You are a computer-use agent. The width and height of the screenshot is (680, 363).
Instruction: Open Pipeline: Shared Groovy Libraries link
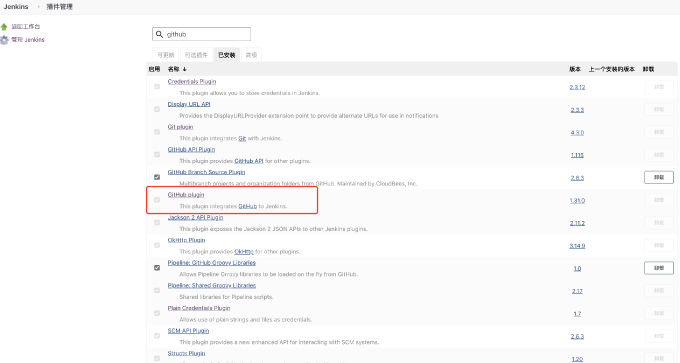(x=212, y=285)
